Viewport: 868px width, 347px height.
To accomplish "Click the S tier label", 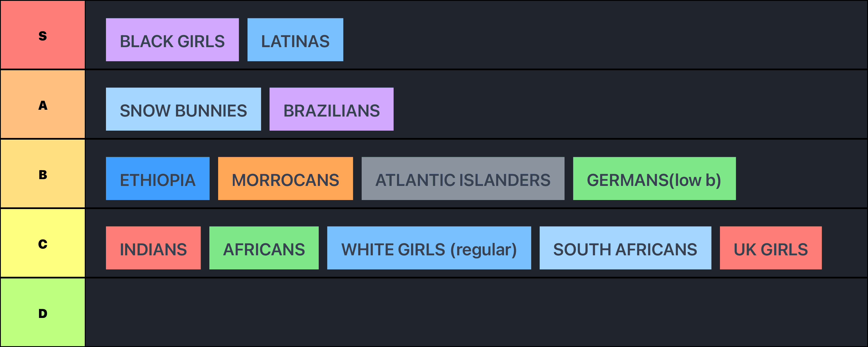I will 42,35.
